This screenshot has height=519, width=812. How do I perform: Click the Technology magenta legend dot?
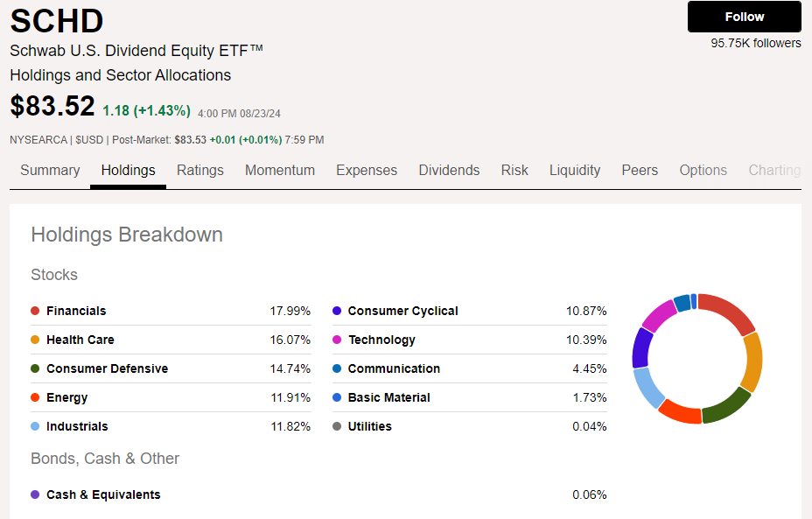tap(337, 340)
